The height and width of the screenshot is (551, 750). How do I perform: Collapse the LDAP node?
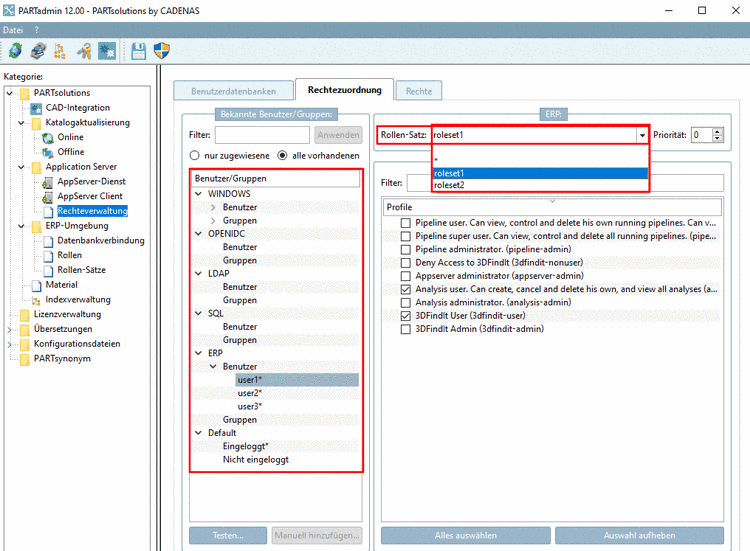click(x=199, y=274)
